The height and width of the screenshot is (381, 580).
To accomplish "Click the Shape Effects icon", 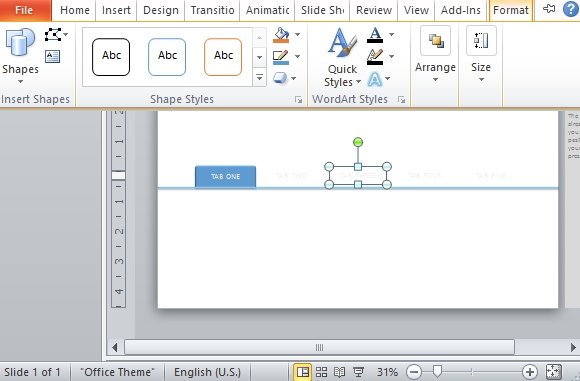I will 280,78.
